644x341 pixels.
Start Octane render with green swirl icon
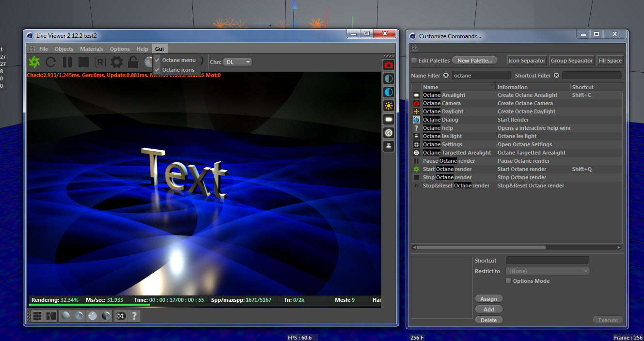click(x=34, y=62)
